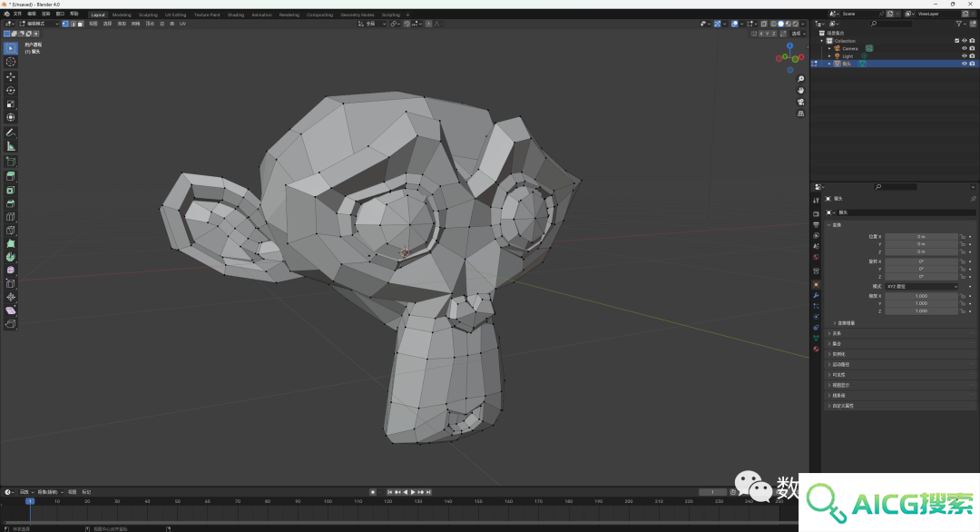Collapse the Collection tree arrow
The width and height of the screenshot is (980, 532).
click(x=822, y=41)
